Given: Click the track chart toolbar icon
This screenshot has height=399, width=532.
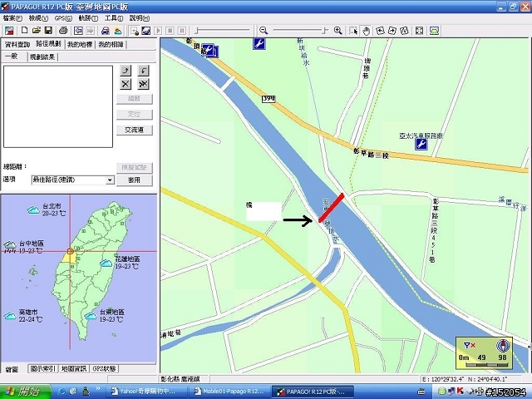Looking at the screenshot, I should click(146, 31).
